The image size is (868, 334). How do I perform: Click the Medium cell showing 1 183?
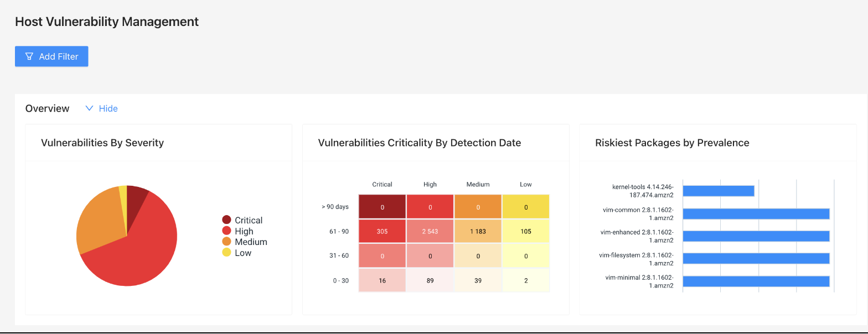tap(478, 231)
